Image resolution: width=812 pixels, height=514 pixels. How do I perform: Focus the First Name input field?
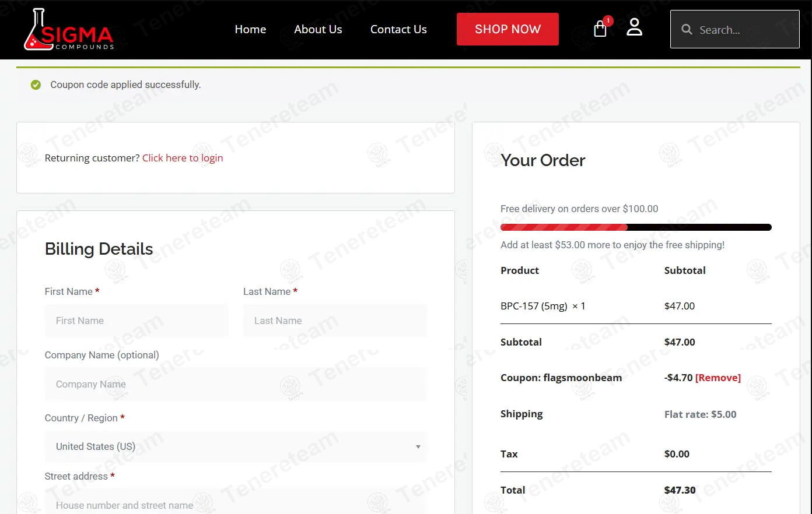click(x=136, y=321)
